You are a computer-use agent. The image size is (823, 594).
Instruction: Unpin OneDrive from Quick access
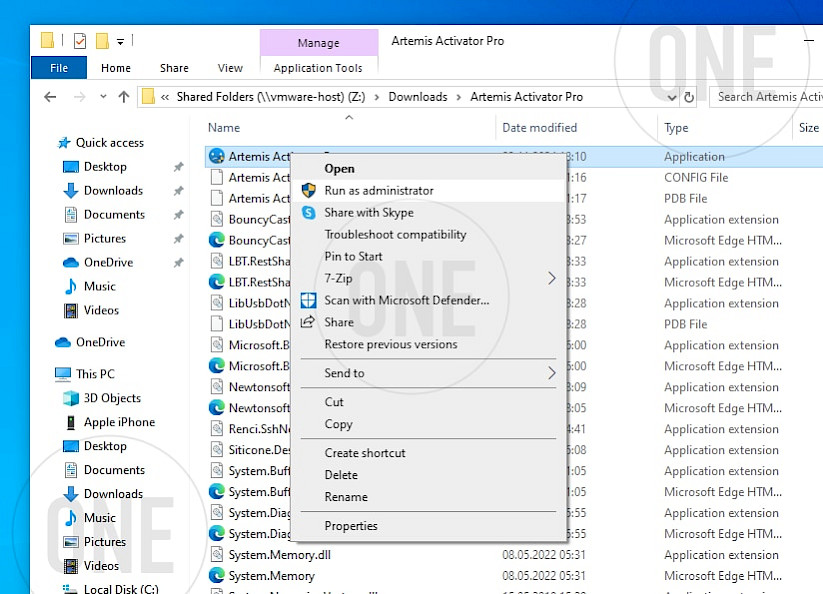pyautogui.click(x=178, y=262)
